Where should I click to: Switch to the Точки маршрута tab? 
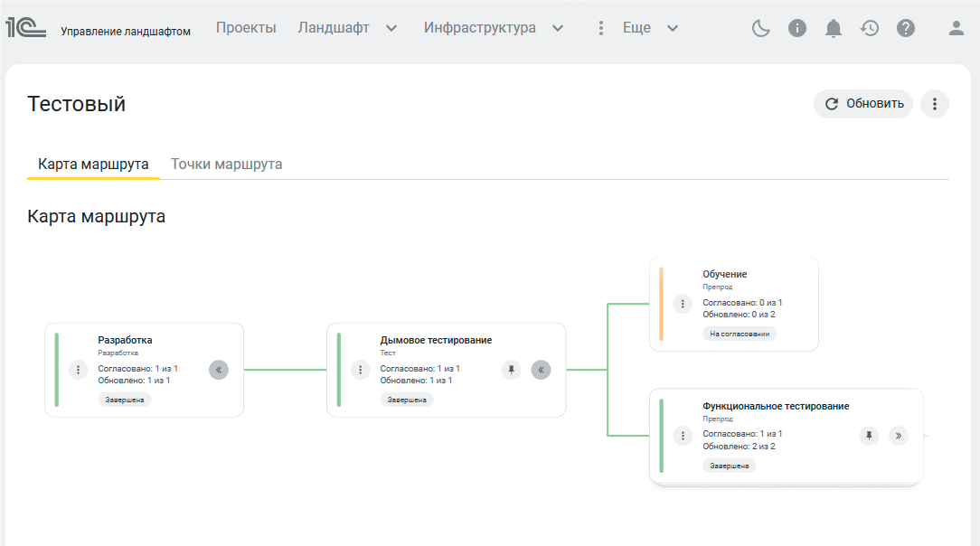coord(226,164)
